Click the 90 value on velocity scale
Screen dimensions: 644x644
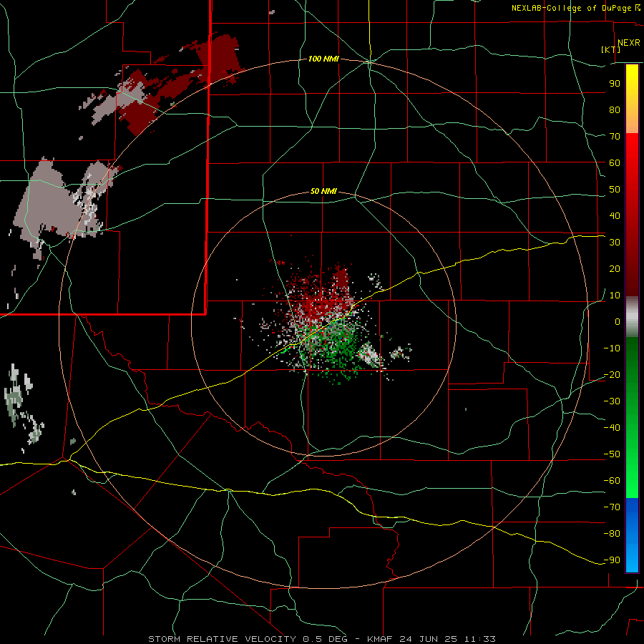[615, 84]
